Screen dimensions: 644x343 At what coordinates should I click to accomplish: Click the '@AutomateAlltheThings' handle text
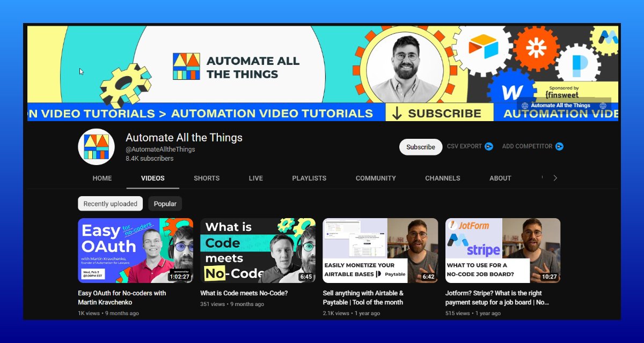coord(160,150)
